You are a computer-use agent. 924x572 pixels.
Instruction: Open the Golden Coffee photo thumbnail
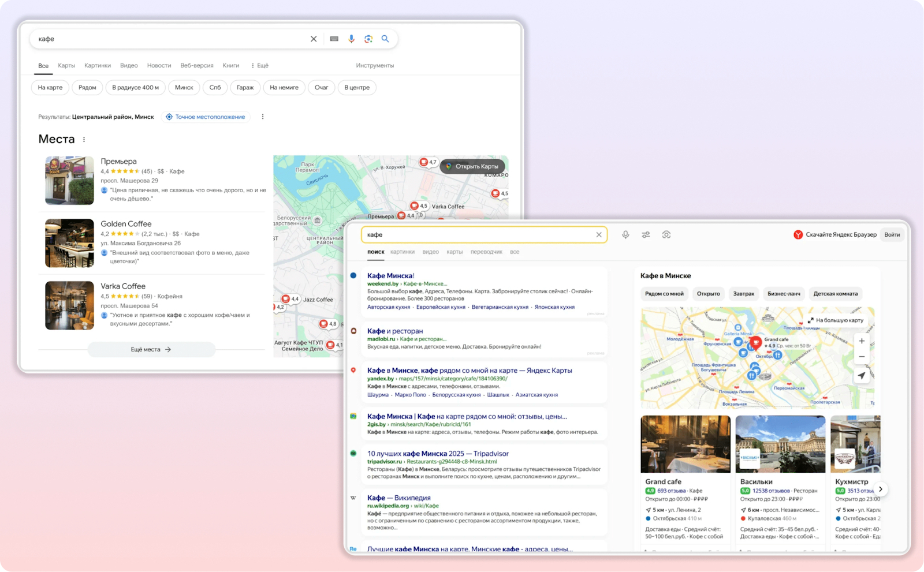pyautogui.click(x=69, y=243)
